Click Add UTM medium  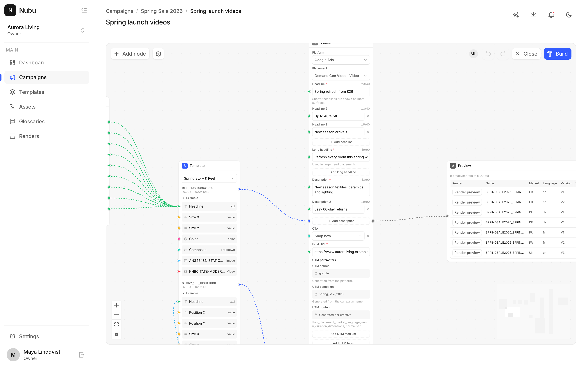click(x=341, y=334)
